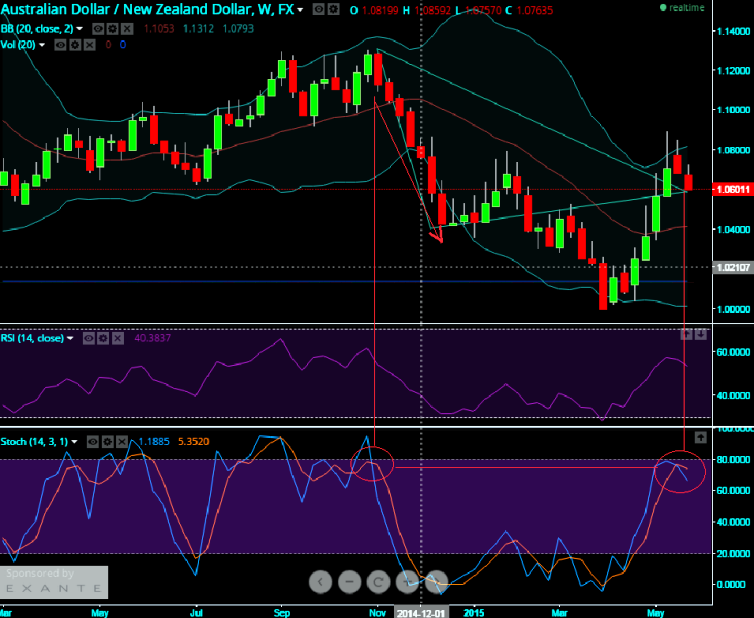Expand the symbol title dropdown arrow
Image resolution: width=754 pixels, height=618 pixels.
(x=301, y=10)
